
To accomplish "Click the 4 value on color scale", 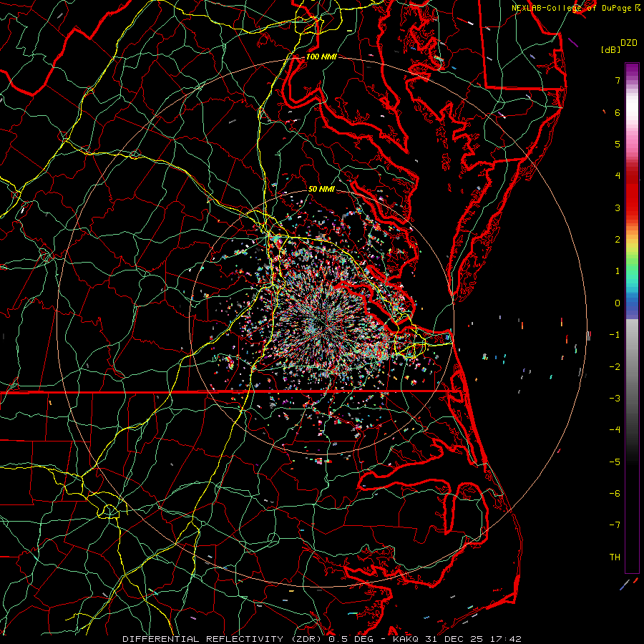I will 618,176.
